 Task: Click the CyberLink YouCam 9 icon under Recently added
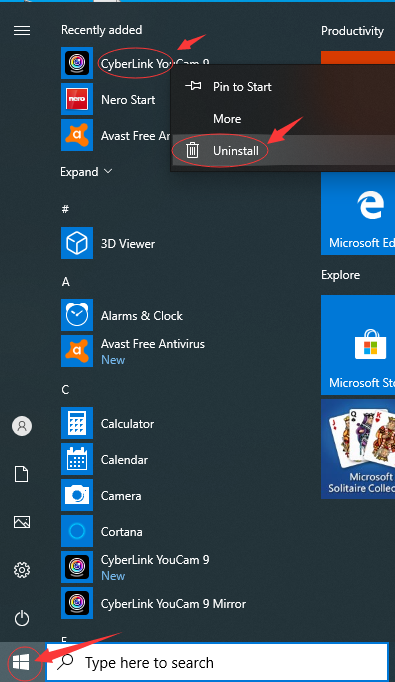(77, 63)
